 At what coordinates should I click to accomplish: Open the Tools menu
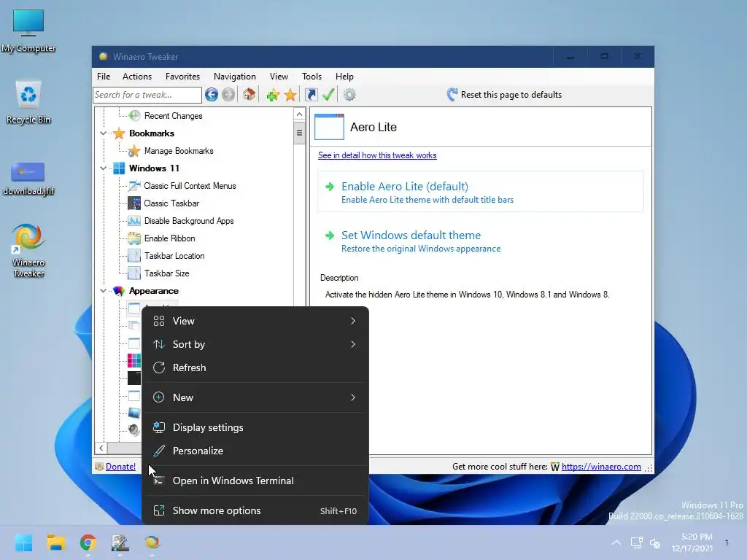coord(311,76)
